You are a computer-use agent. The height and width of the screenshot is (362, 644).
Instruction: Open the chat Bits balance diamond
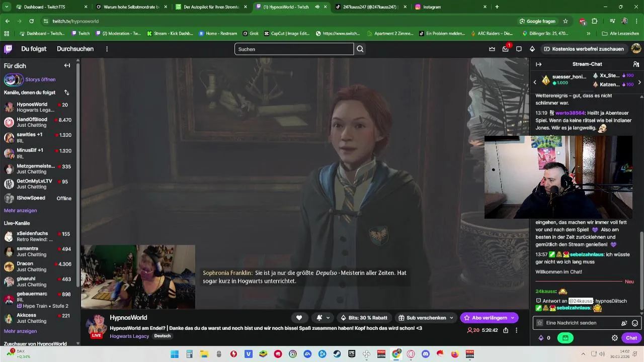click(541, 338)
